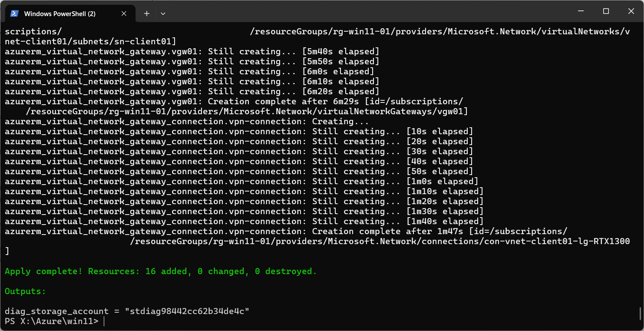
Task: Click the PS X:\Azure\win11> prompt line
Action: coord(52,321)
